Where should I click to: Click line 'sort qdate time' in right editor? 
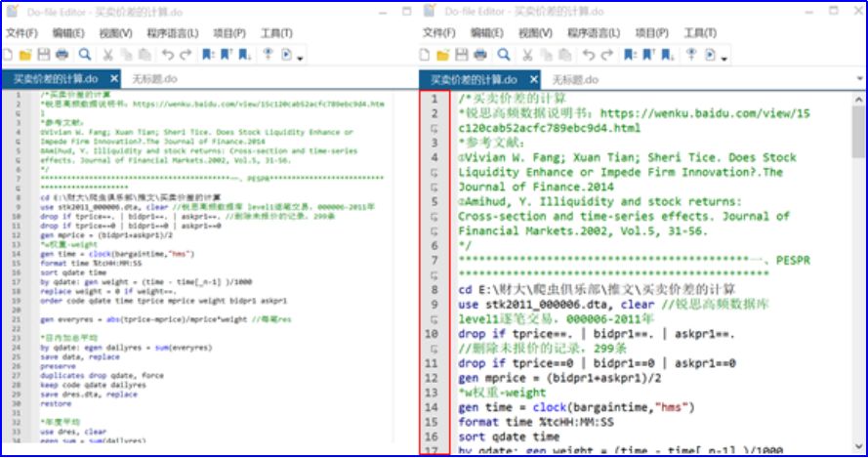[x=509, y=437]
